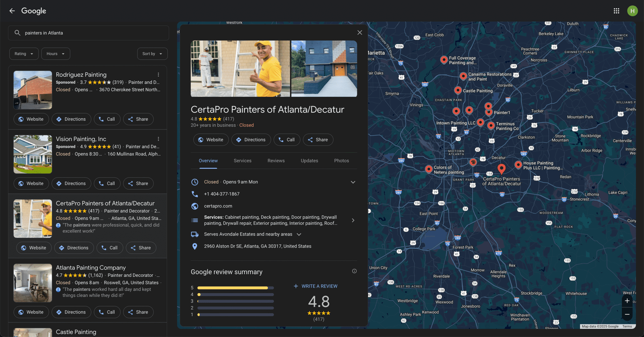Get directions to Rodriguez Painting
The width and height of the screenshot is (644, 337).
[x=71, y=119]
